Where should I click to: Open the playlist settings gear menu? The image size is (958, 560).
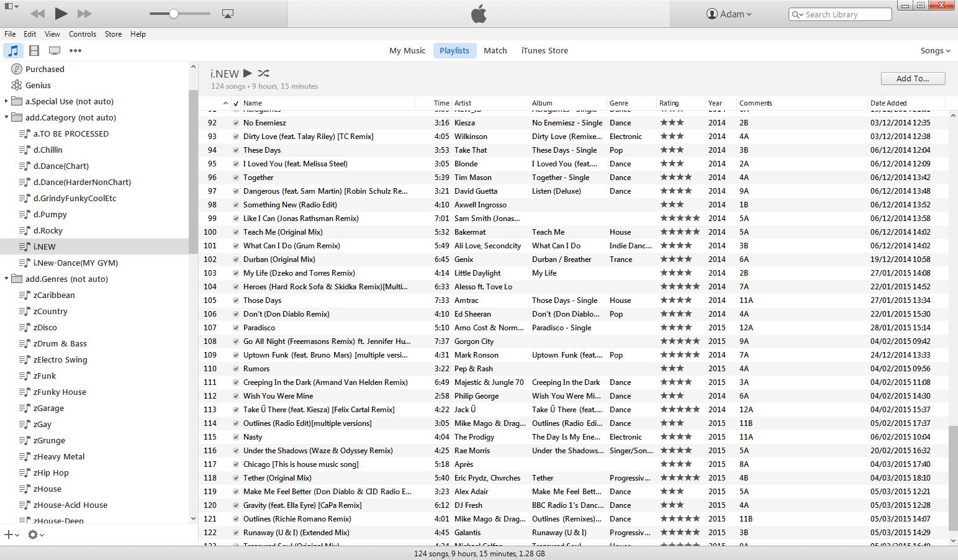click(x=35, y=535)
